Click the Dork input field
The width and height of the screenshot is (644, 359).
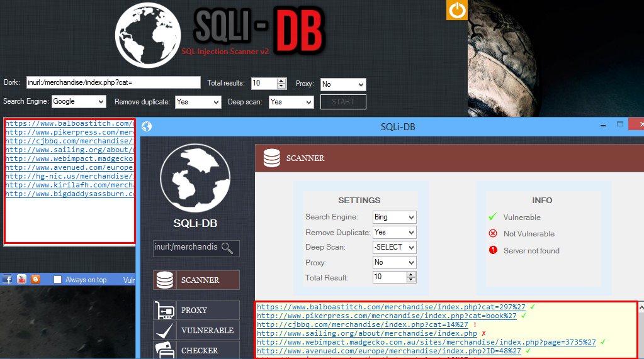pos(113,83)
